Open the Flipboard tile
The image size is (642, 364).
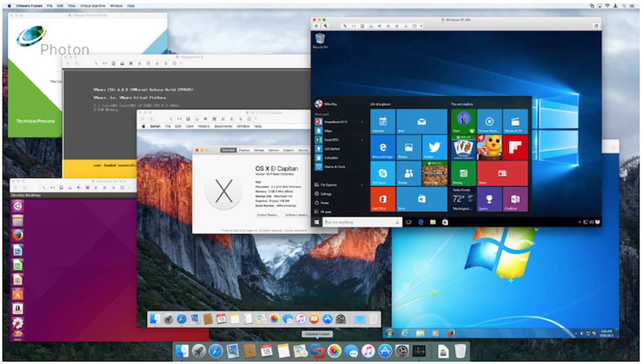coord(516,146)
